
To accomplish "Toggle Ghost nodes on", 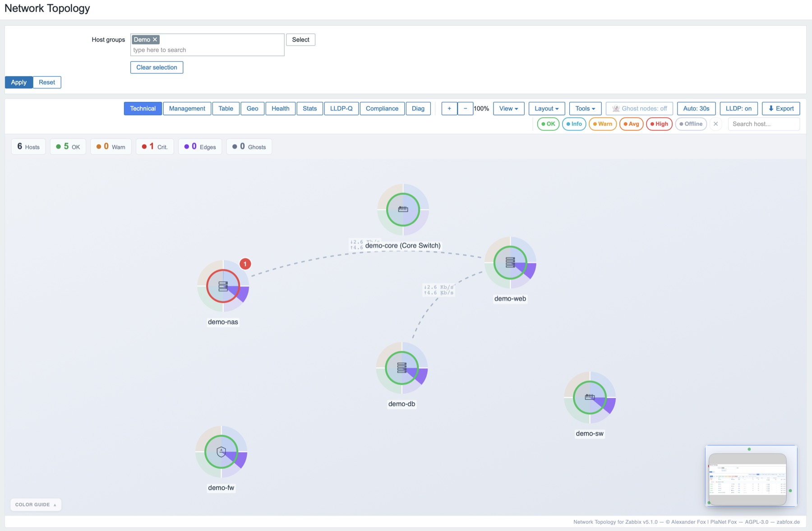I will (640, 109).
